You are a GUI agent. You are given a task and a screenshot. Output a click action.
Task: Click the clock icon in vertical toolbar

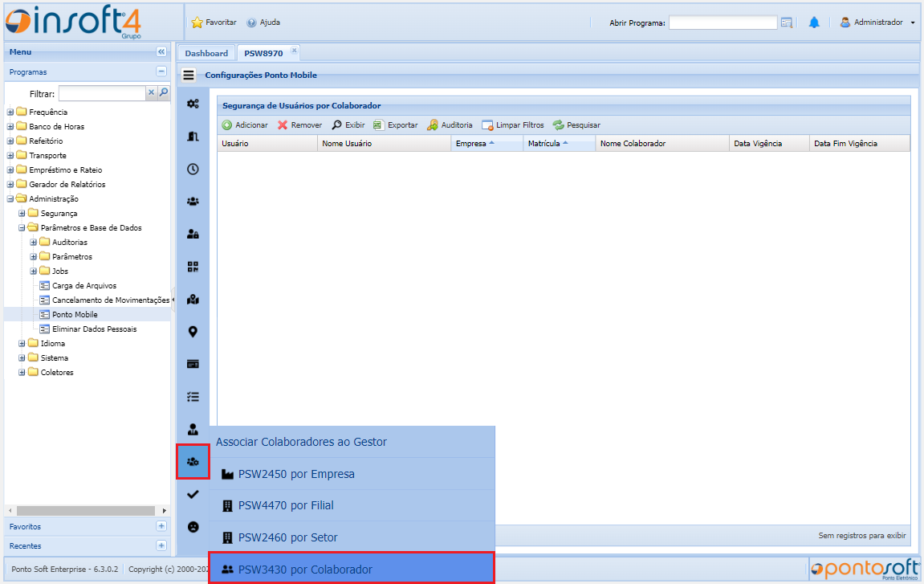193,169
